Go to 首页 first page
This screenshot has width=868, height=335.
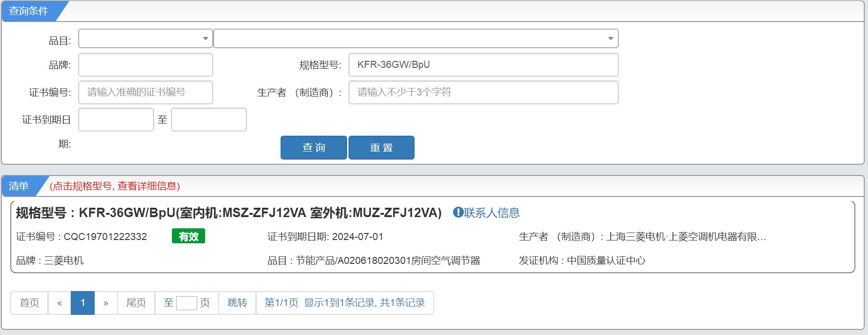point(30,303)
